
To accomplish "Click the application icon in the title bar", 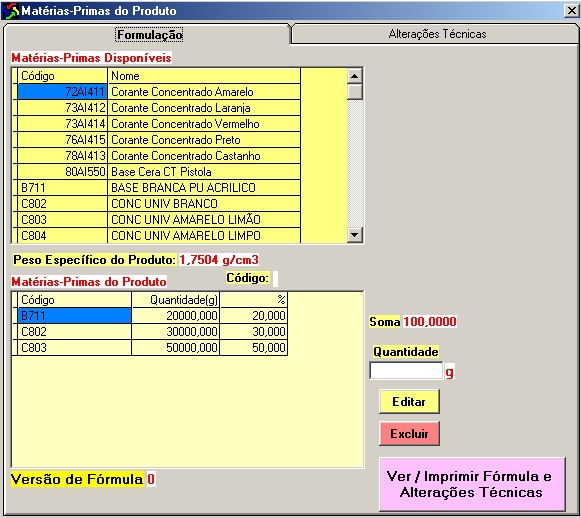I will point(10,11).
